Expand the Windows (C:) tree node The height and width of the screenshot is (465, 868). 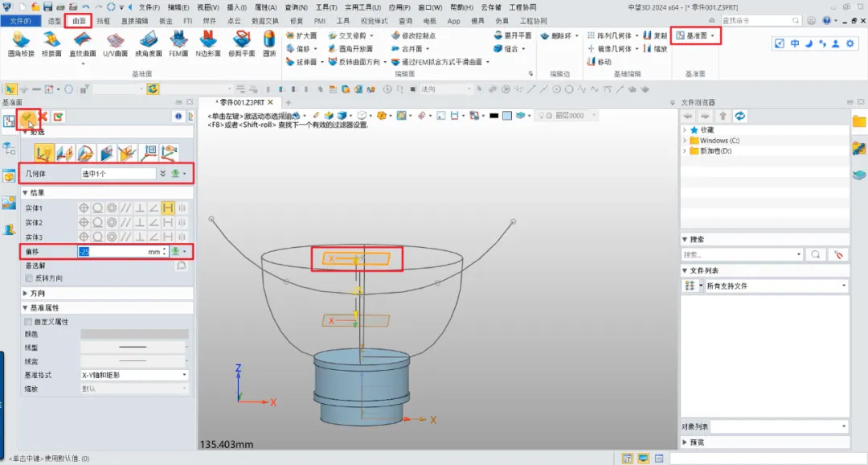[x=685, y=141]
